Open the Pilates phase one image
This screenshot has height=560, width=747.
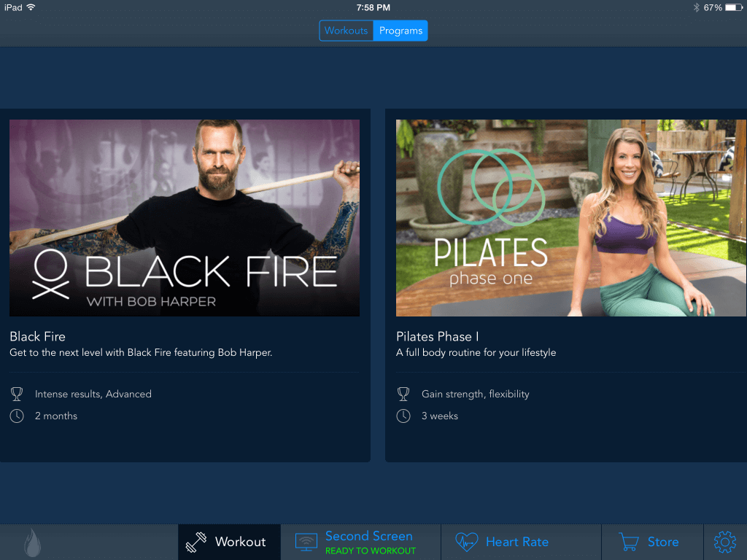pos(571,217)
